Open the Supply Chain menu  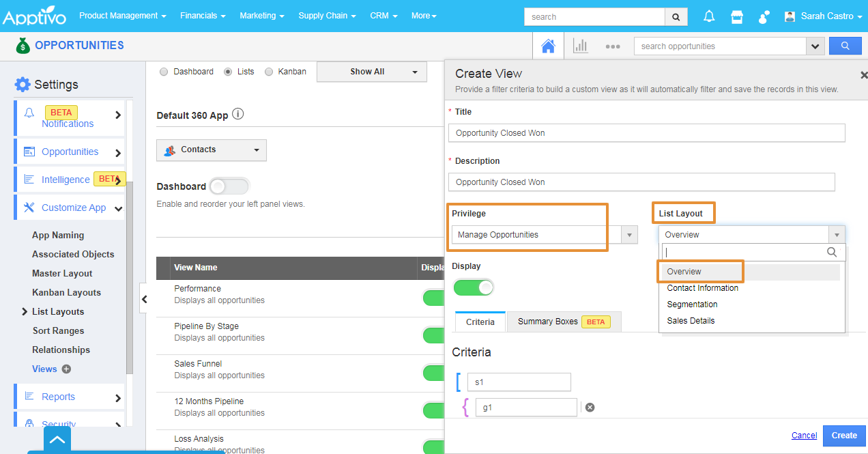point(327,16)
